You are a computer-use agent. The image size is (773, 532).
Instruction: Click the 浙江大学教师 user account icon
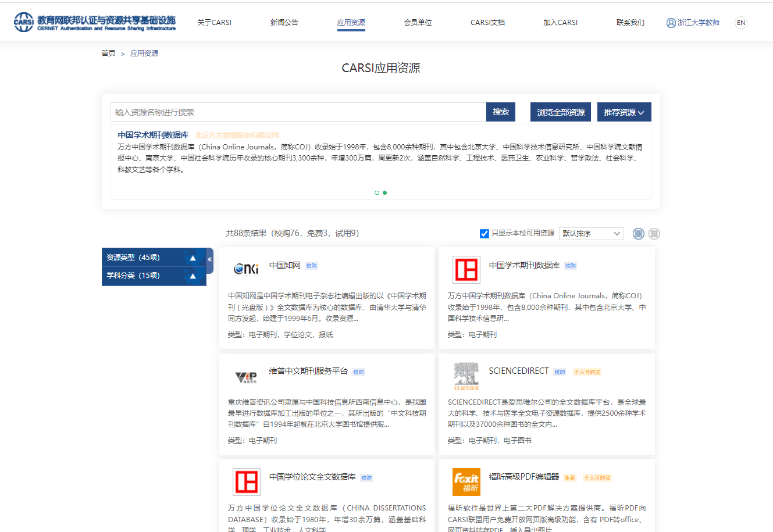point(671,23)
